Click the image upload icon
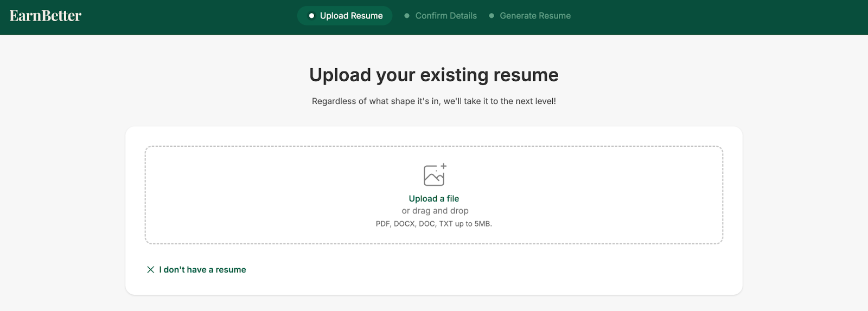Image resolution: width=868 pixels, height=311 pixels. point(433,176)
